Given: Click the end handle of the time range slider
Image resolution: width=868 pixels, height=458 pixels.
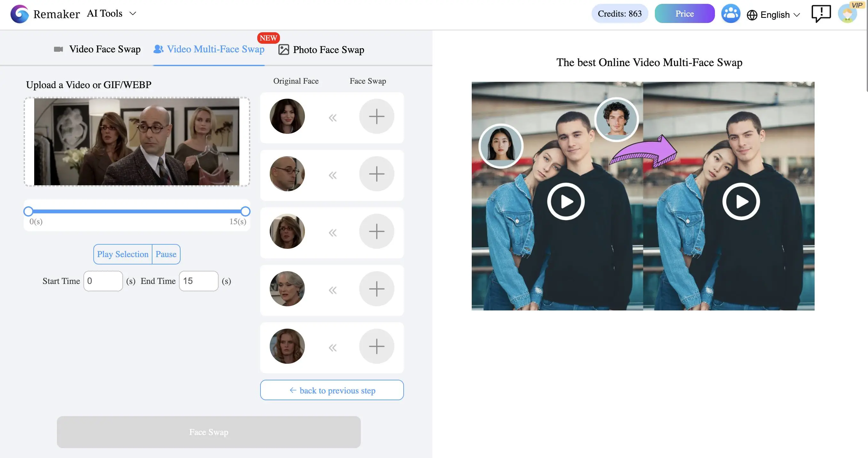Looking at the screenshot, I should click(246, 211).
